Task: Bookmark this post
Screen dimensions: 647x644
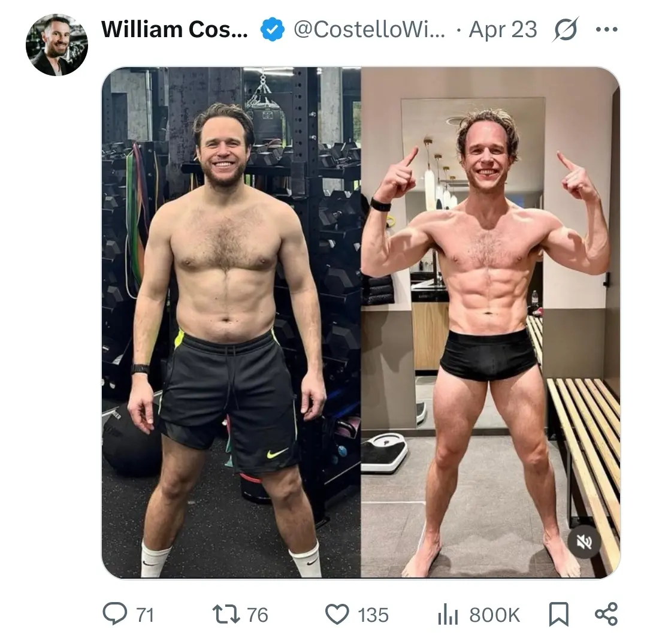Action: 559,614
